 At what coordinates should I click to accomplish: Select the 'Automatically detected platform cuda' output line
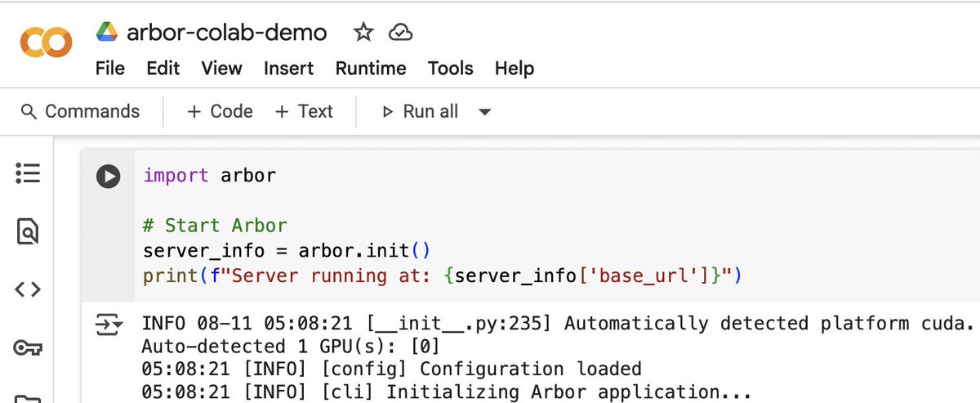click(559, 324)
